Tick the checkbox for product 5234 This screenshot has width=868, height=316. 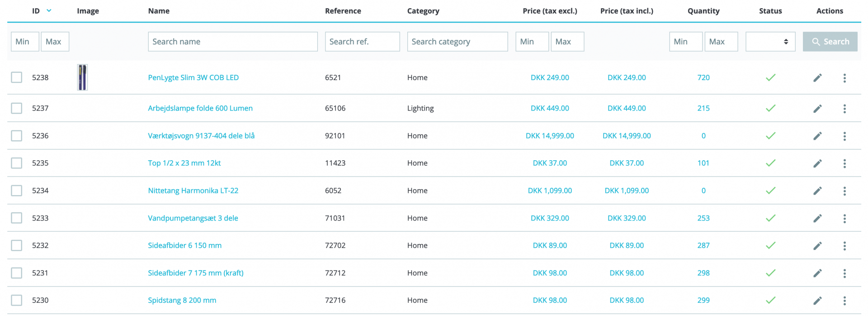pyautogui.click(x=17, y=191)
